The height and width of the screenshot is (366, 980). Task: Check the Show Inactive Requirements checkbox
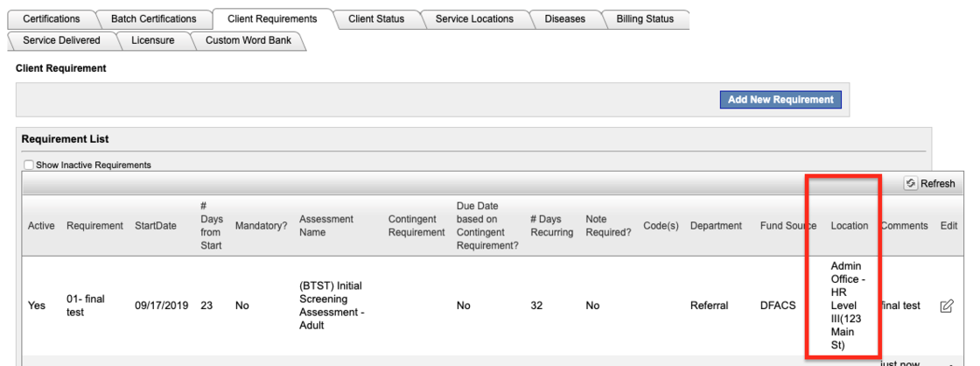pos(29,165)
